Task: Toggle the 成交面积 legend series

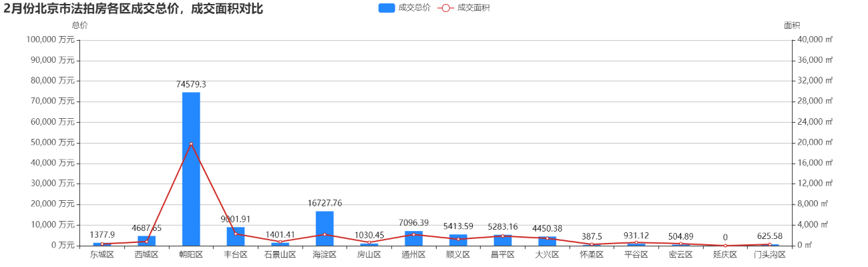Action: point(464,8)
